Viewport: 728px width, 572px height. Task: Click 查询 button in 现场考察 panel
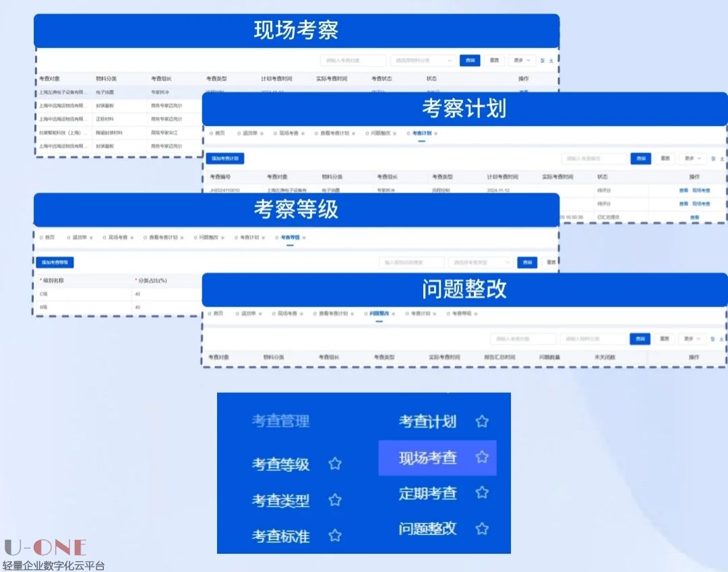pyautogui.click(x=470, y=61)
